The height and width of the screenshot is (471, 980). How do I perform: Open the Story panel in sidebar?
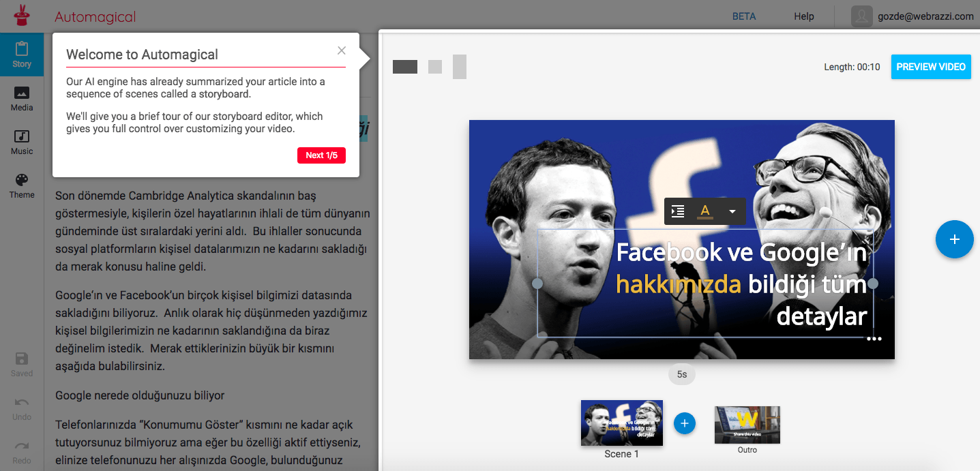[22, 55]
